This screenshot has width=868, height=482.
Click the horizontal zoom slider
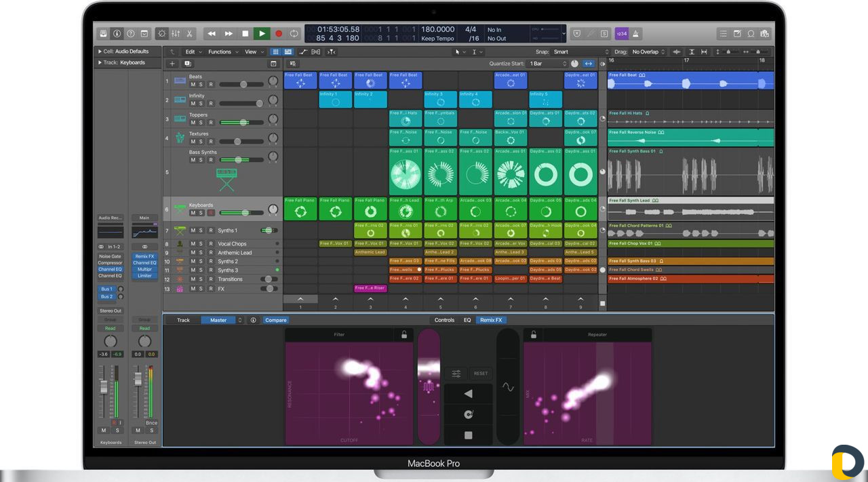point(758,52)
